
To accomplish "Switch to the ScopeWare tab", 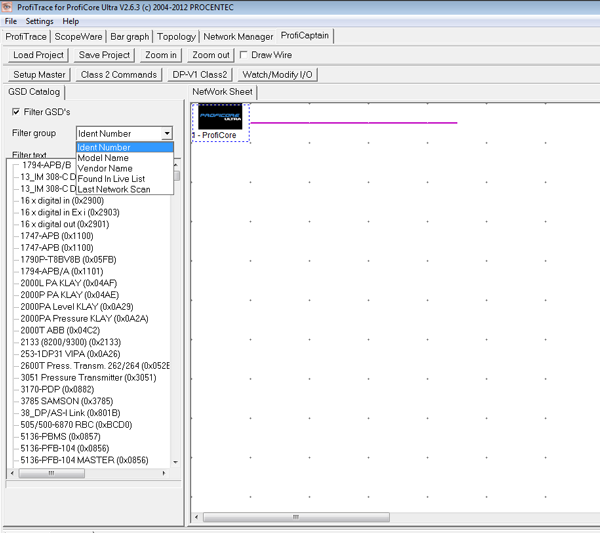I will tap(78, 36).
